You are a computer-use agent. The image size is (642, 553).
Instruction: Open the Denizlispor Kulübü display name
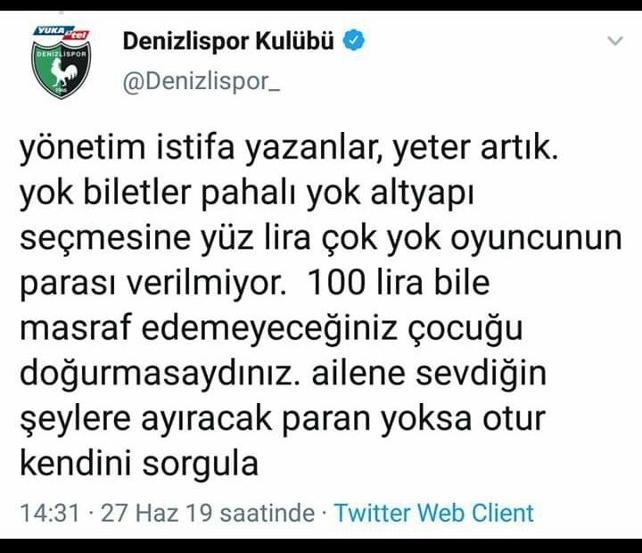(228, 41)
